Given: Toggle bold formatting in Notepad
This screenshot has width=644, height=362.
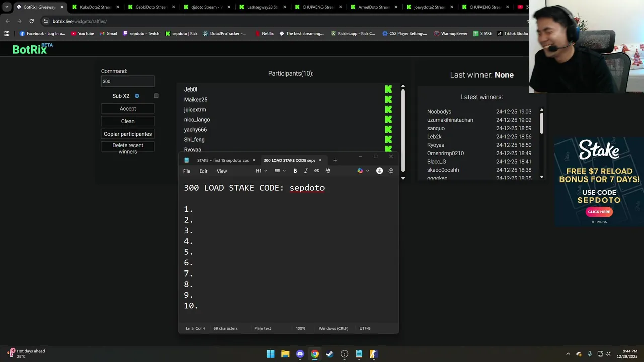Looking at the screenshot, I should coord(295,171).
